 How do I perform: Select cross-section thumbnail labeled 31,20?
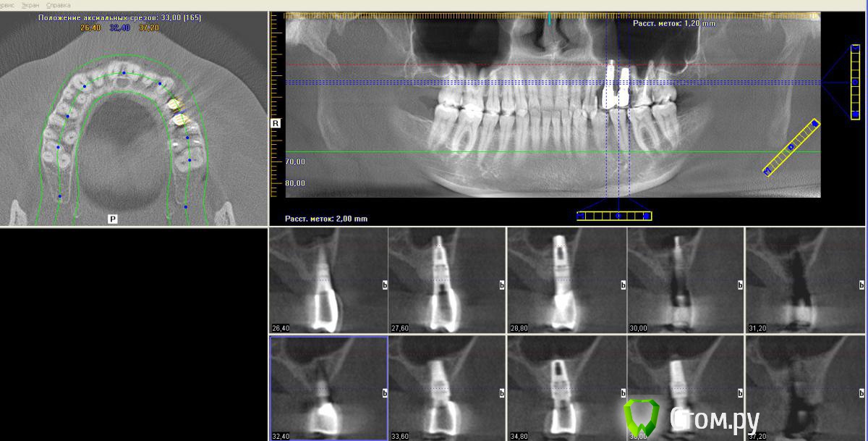(x=804, y=280)
